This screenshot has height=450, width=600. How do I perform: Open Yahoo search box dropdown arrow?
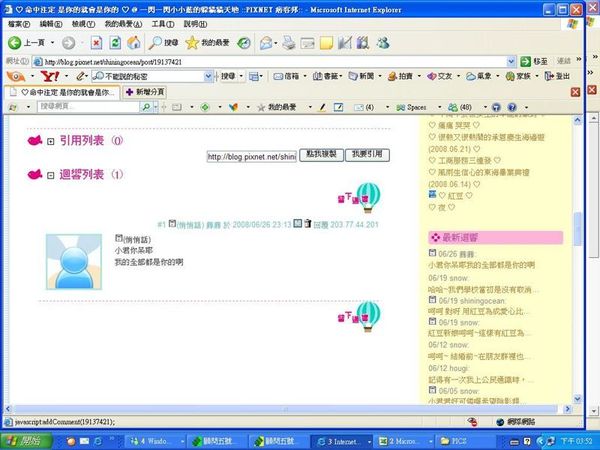[208, 76]
